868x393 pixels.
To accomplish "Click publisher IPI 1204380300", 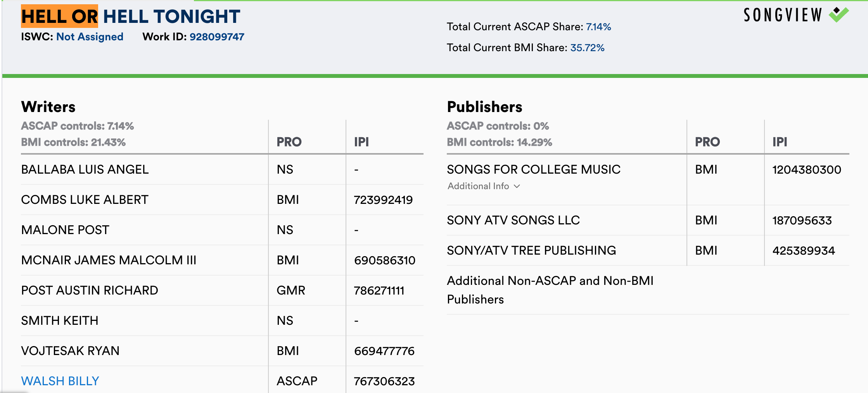I will point(807,169).
